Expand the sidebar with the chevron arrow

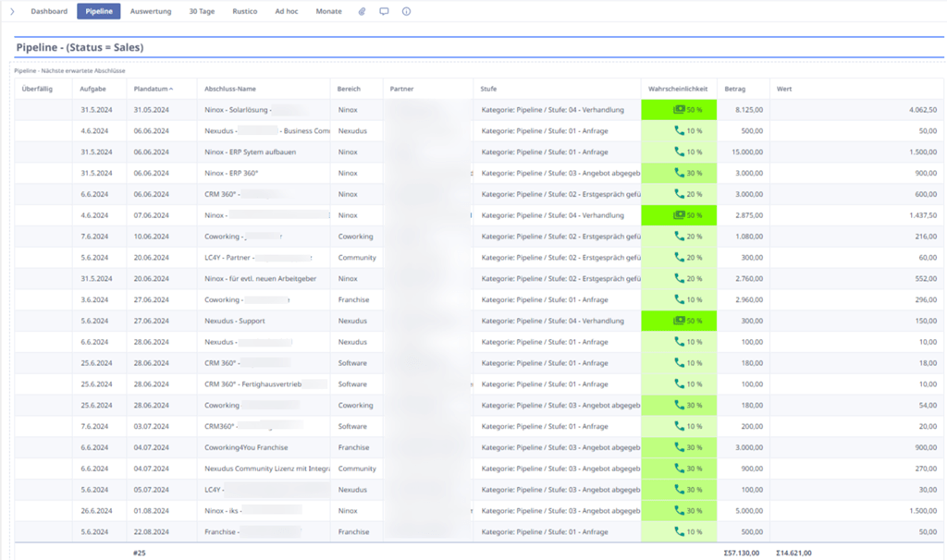[12, 12]
